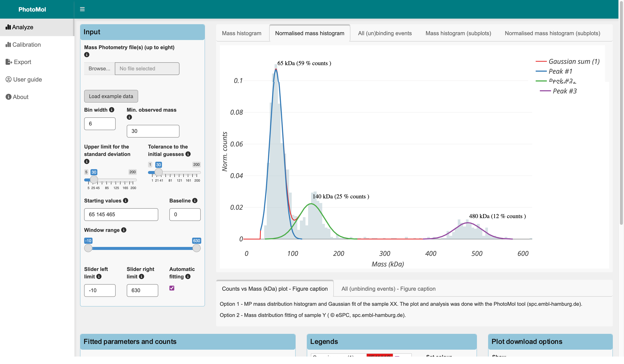The image size is (624, 364).
Task: Open Mass histogram (subplots) tab
Action: [x=458, y=33]
